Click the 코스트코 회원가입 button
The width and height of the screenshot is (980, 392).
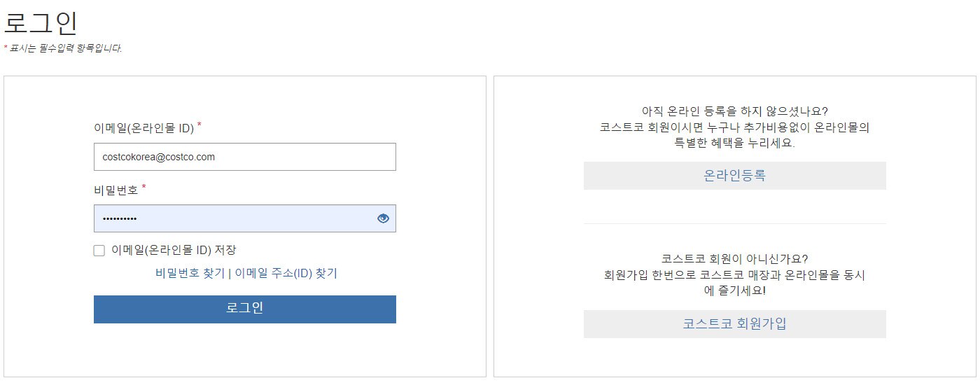tap(735, 324)
